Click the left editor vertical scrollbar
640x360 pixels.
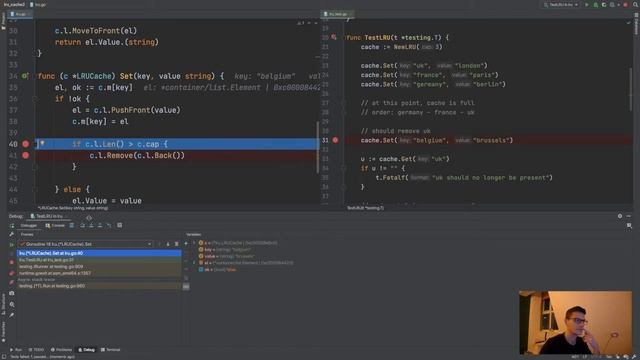[318, 147]
